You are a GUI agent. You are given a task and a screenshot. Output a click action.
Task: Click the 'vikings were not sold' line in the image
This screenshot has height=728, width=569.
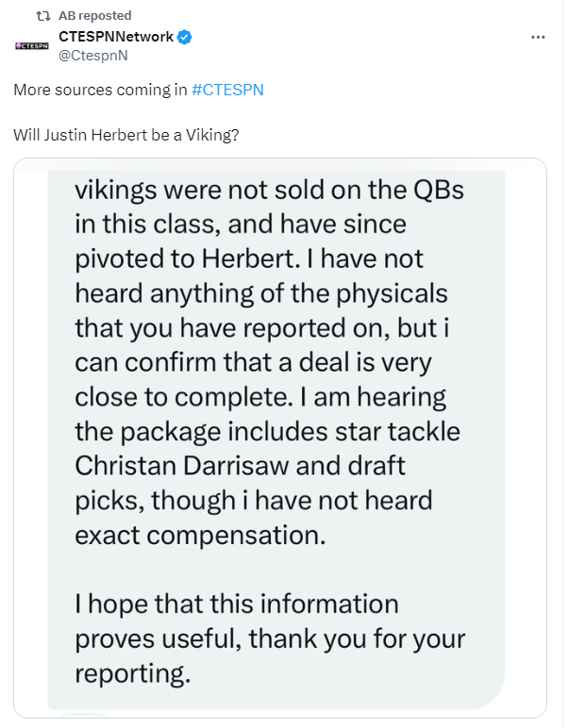point(270,190)
